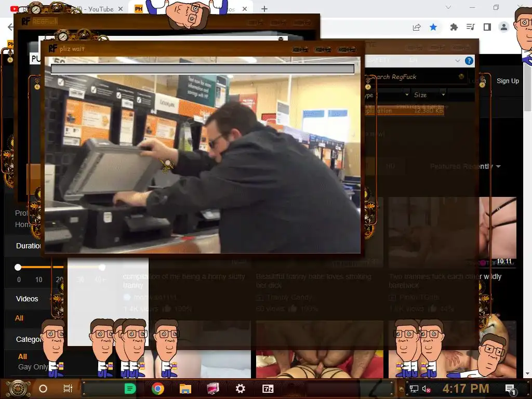Click the pliz wait progress bar
532x399 pixels.
203,69
